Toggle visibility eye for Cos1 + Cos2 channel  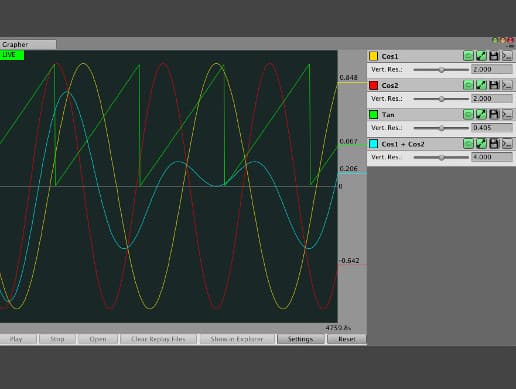coord(468,144)
